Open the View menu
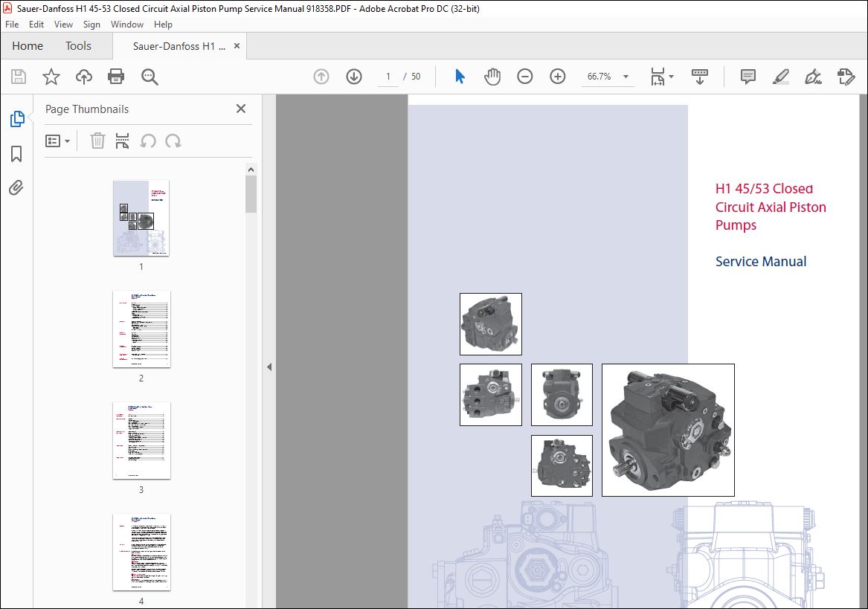Screen dimensions: 868x609 click(63, 25)
